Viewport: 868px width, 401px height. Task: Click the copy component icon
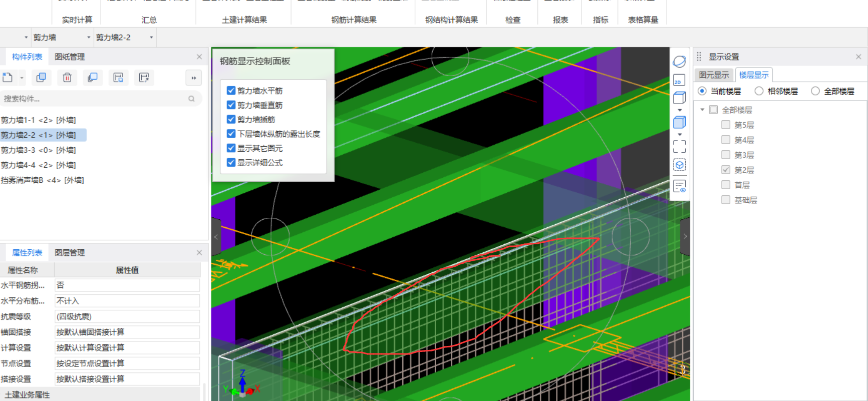(x=41, y=78)
